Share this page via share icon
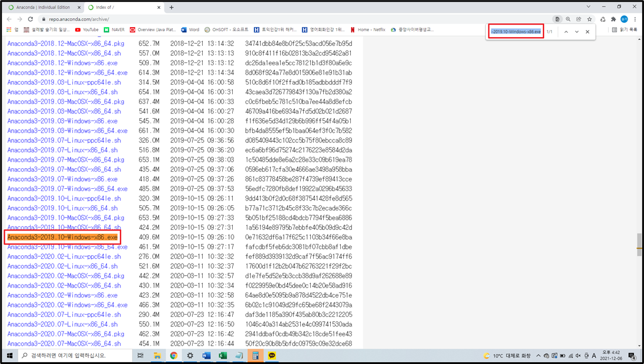This screenshot has width=644, height=364. pyautogui.click(x=579, y=19)
